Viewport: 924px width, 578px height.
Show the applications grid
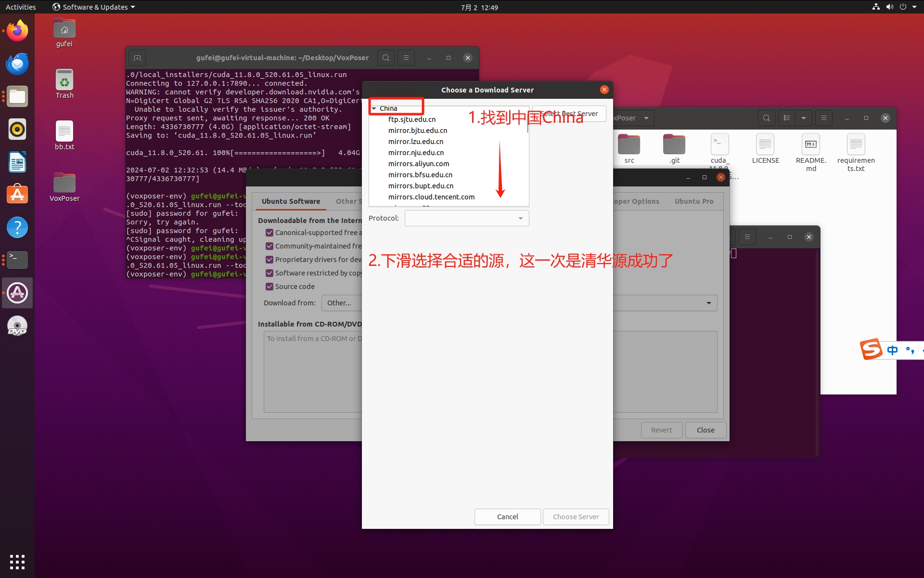click(17, 562)
